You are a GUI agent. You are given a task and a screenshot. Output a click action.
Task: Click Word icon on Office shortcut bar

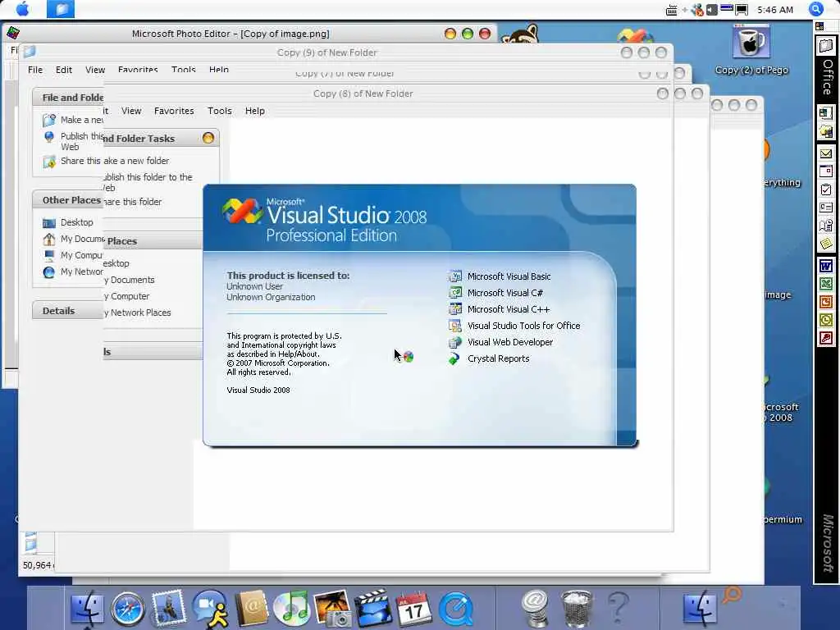tap(825, 266)
